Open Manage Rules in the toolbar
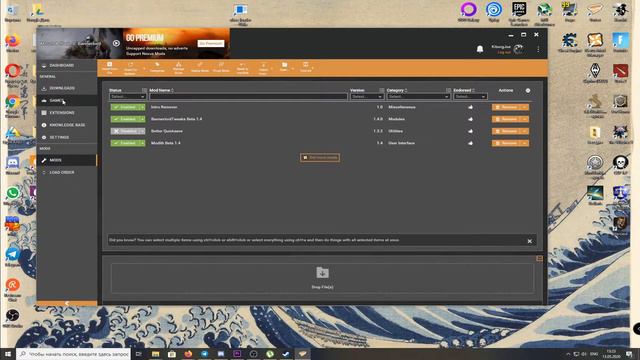This screenshot has width=640, height=360. coord(178,67)
